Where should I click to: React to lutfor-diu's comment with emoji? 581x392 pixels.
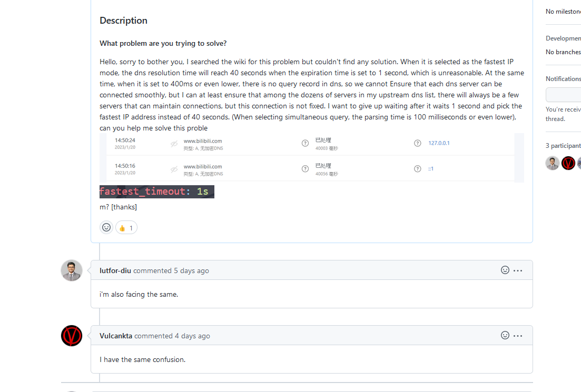pyautogui.click(x=505, y=270)
